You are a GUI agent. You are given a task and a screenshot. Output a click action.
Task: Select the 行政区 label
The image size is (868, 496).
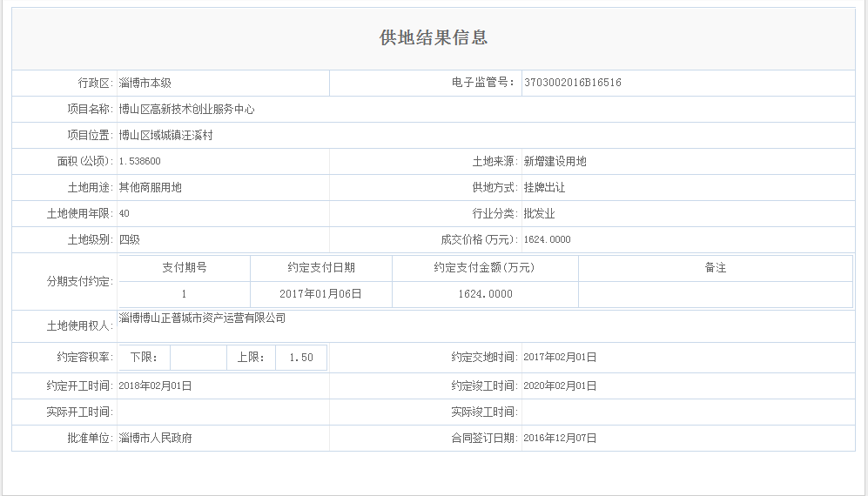click(x=95, y=83)
